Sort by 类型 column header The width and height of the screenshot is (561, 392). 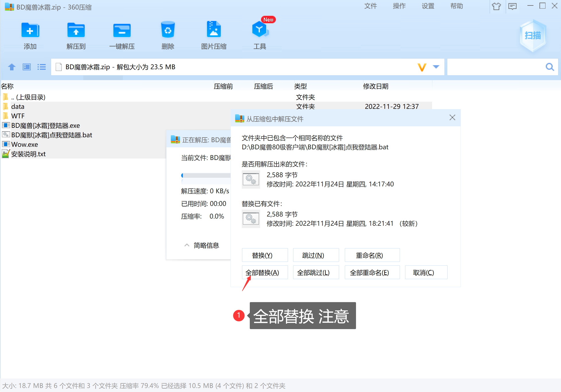click(301, 86)
